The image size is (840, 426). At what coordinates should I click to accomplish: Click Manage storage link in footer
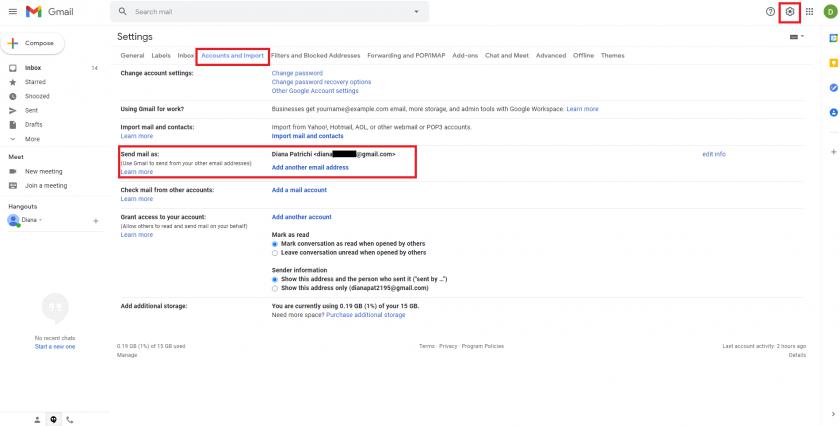click(127, 355)
